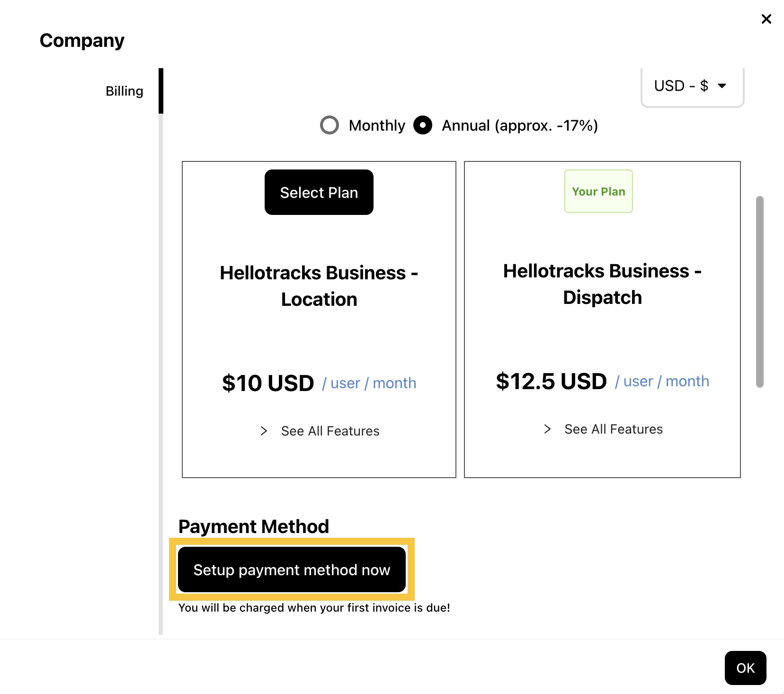Click the $12.5 USD price text
This screenshot has width=784, height=694.
551,381
